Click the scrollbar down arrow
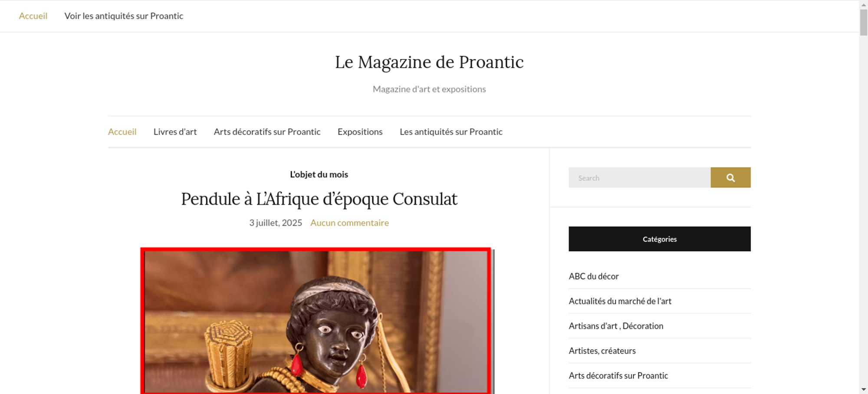Screen dimensions: 868x394 coord(864,389)
